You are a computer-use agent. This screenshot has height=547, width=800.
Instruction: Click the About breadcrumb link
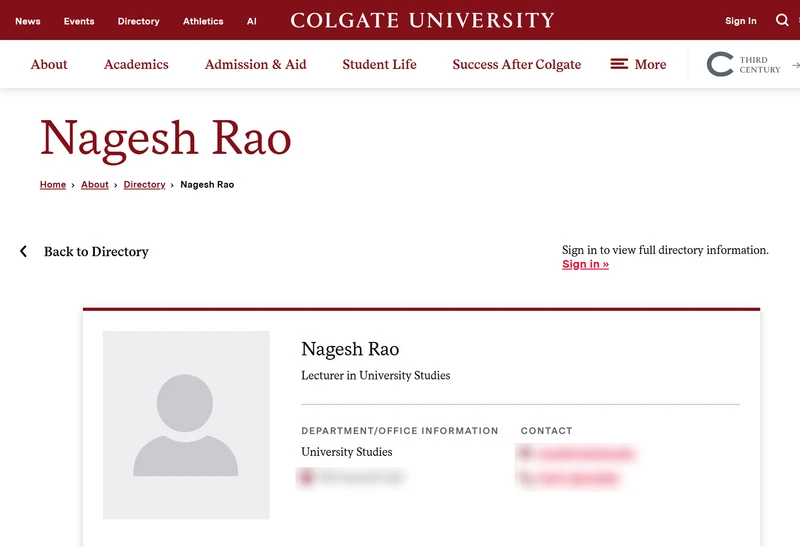point(95,185)
